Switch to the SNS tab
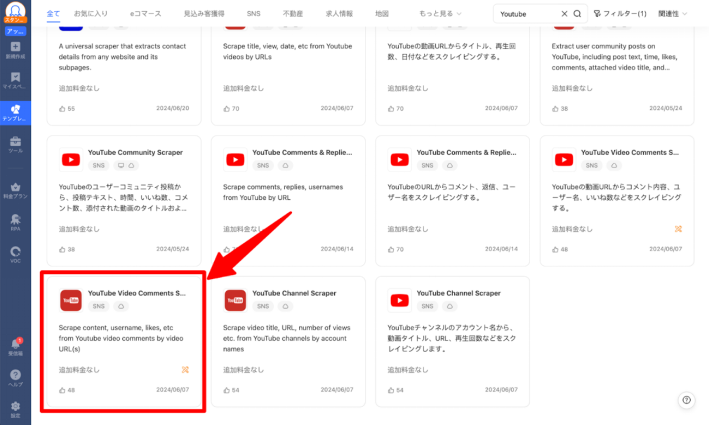 (254, 14)
